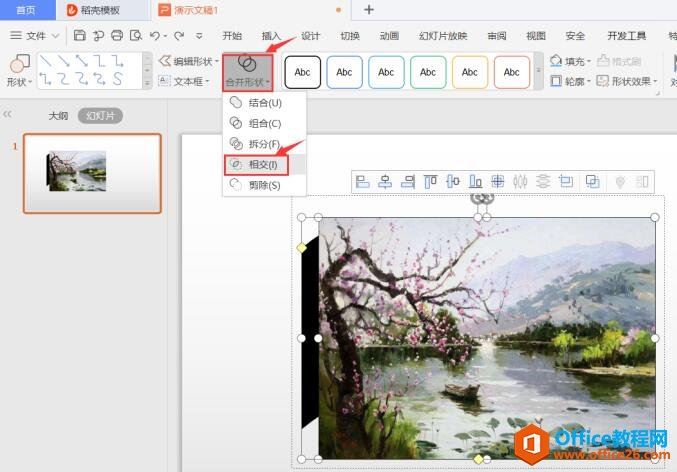Click Align Left in floating toolbar
677x472 pixels.
coord(362,182)
